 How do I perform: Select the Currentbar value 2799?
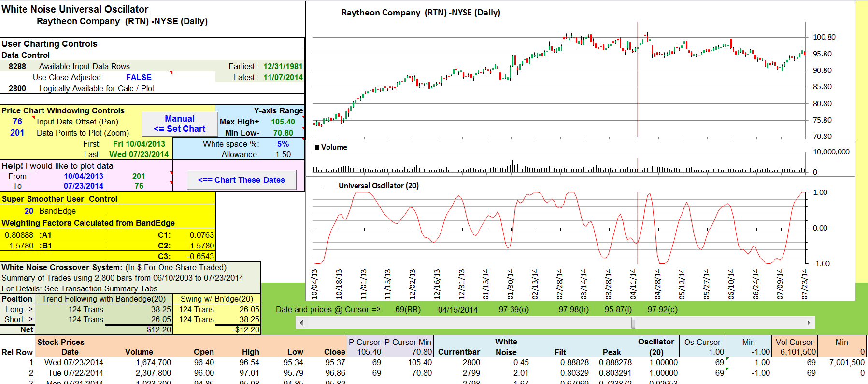pos(471,373)
